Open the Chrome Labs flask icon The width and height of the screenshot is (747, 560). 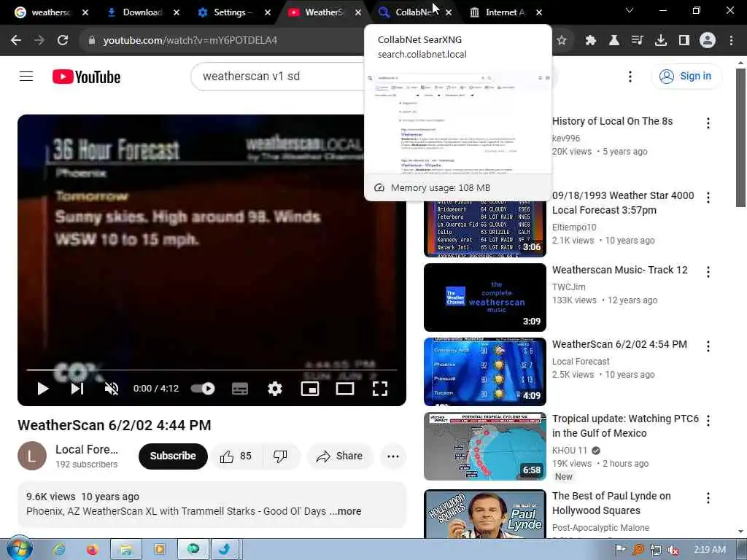[614, 40]
